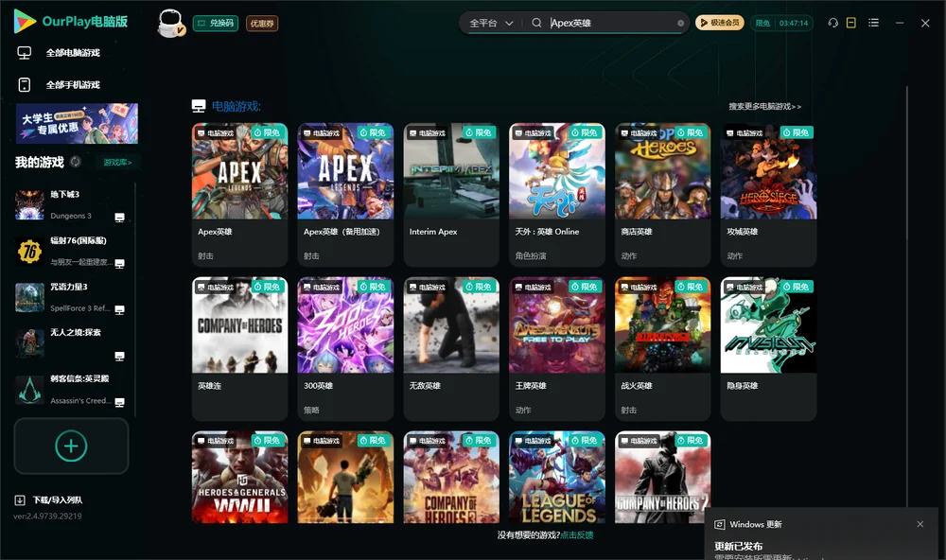
Task: Open the customer support headset icon
Action: click(x=833, y=23)
